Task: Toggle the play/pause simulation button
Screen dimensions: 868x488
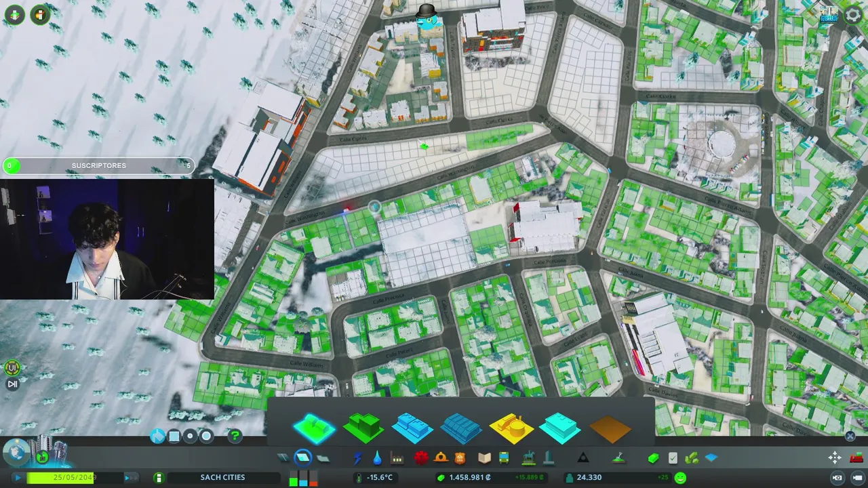Action: tap(18, 478)
